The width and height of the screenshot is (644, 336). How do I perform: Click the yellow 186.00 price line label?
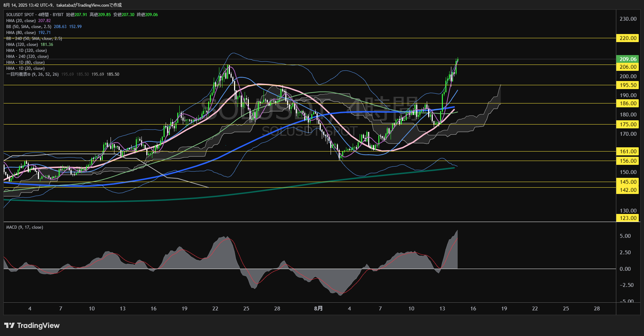click(628, 103)
